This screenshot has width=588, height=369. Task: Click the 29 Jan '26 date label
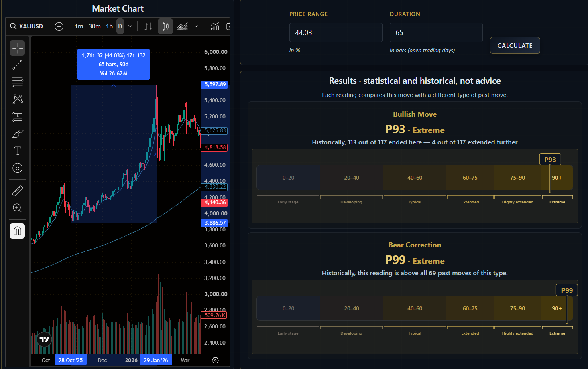(156, 360)
